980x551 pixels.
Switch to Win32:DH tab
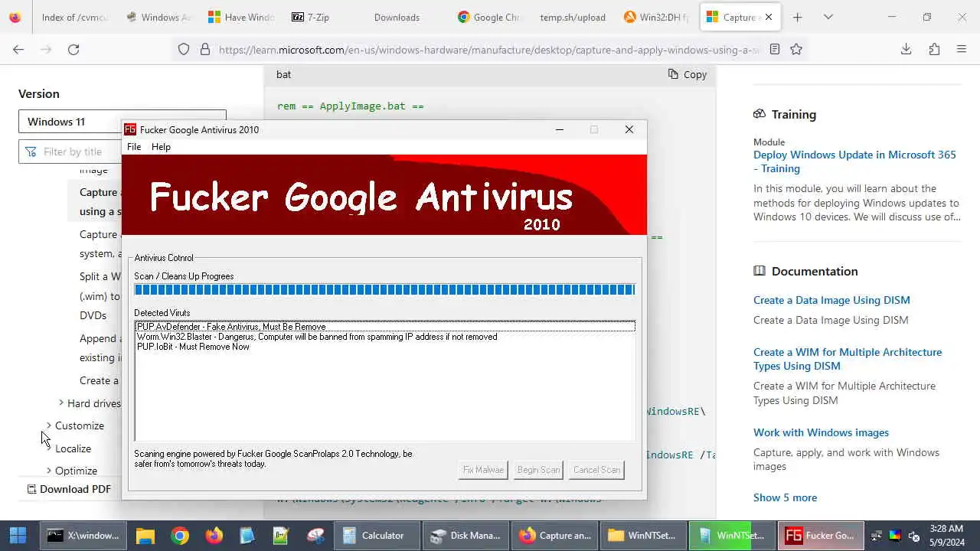(657, 17)
